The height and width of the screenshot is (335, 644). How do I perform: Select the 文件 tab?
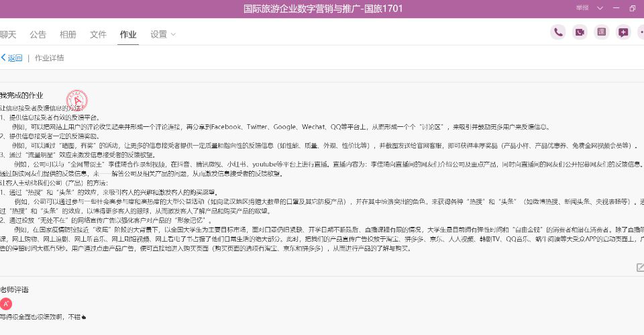98,34
